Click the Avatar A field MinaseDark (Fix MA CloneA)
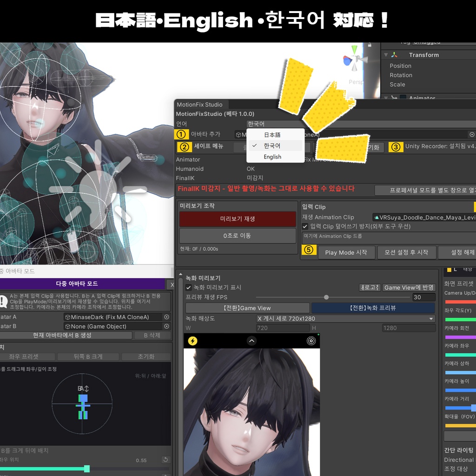Screen dimensions: 476x476 pos(117,317)
